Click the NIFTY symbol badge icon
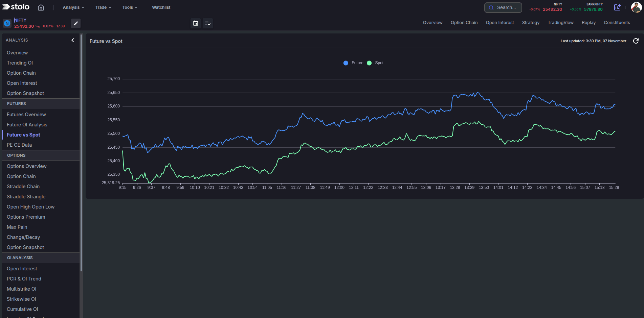This screenshot has height=318, width=644. click(7, 23)
